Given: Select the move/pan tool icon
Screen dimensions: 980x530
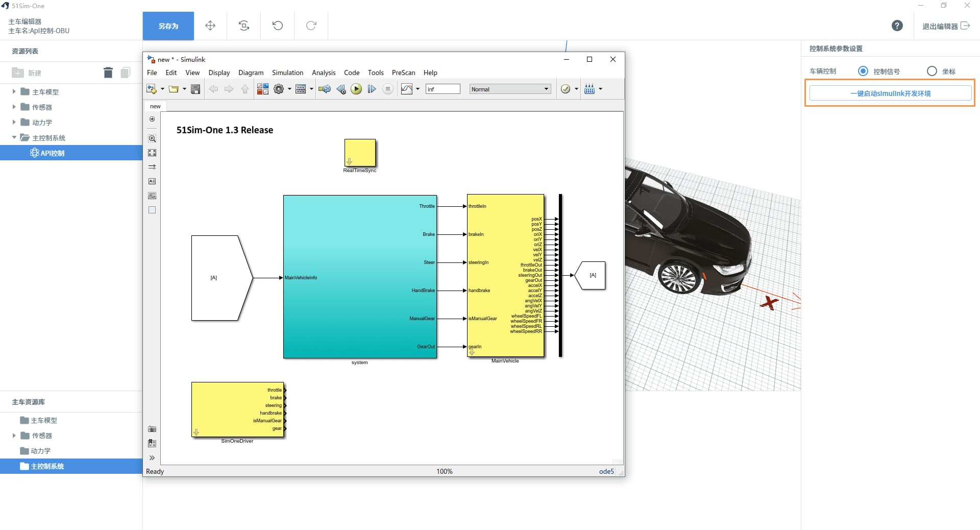Looking at the screenshot, I should tap(210, 26).
